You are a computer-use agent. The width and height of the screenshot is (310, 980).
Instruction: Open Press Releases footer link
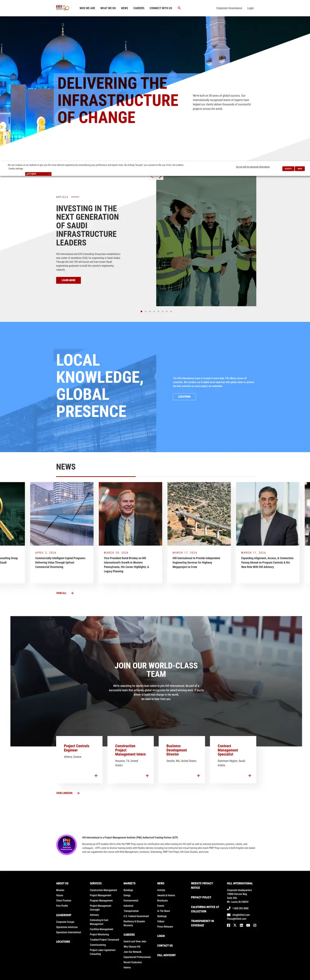165,926
